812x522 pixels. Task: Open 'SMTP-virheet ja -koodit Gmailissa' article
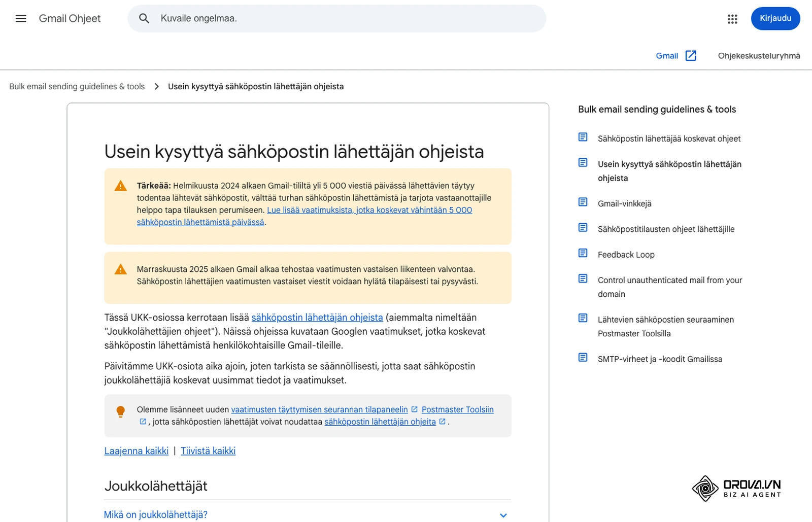point(660,359)
